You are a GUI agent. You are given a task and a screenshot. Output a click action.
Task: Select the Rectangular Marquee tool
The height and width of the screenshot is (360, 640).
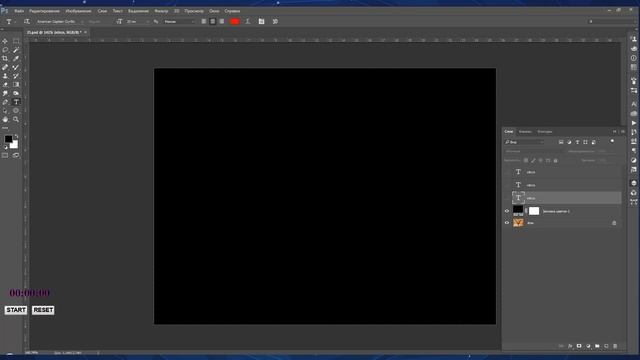16,41
